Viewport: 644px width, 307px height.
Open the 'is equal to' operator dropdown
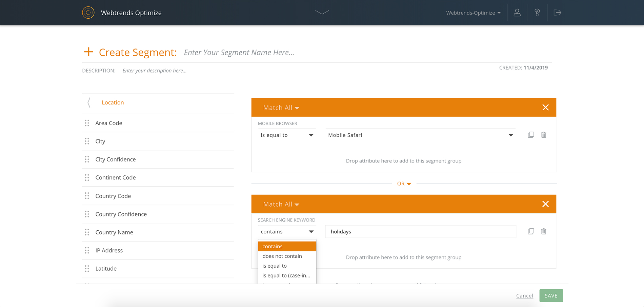click(x=287, y=135)
